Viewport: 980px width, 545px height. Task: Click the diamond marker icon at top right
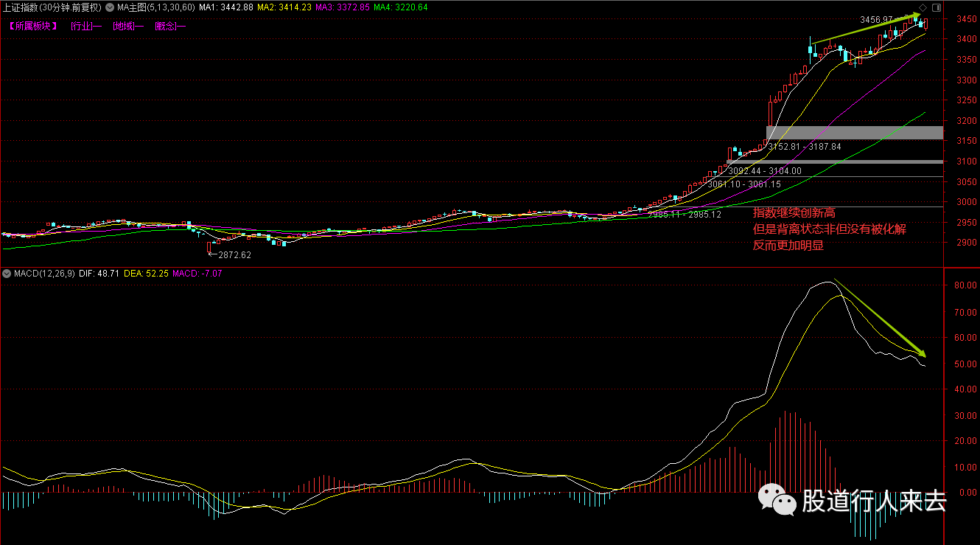(x=923, y=7)
